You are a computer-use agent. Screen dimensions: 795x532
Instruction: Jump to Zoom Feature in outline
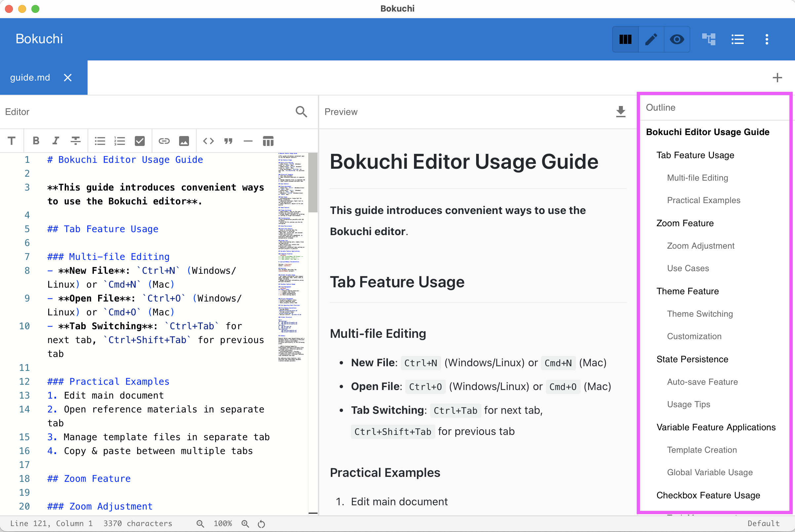tap(685, 223)
